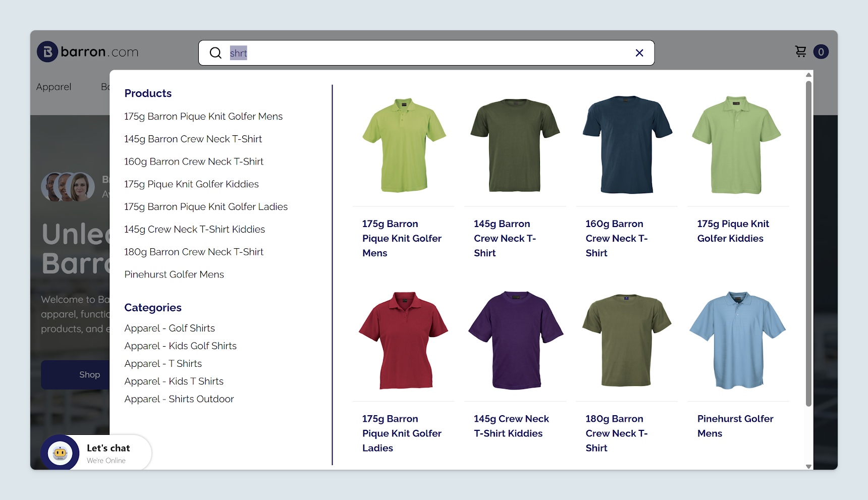
Task: Open product title 180g Barron Crew Neck T-Shirt
Action: pyautogui.click(x=617, y=433)
